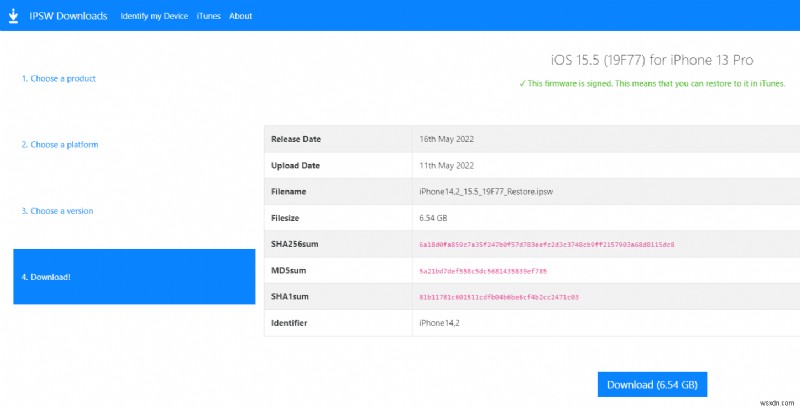
Task: Click the IPSW Downloads arrow logo icon
Action: click(x=13, y=16)
